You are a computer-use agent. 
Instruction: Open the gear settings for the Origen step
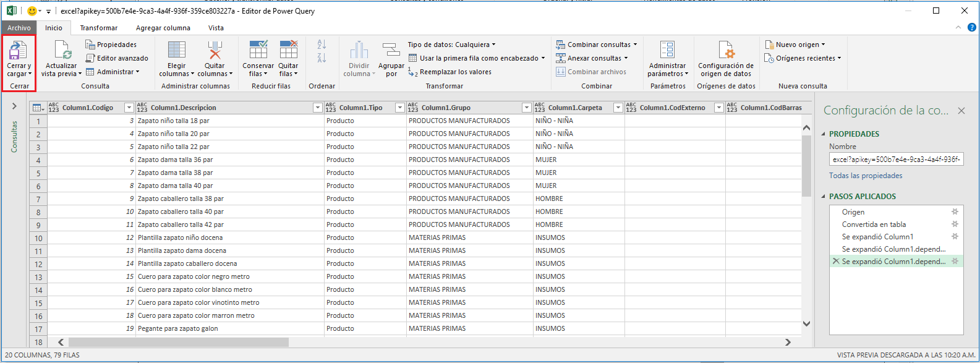955,212
